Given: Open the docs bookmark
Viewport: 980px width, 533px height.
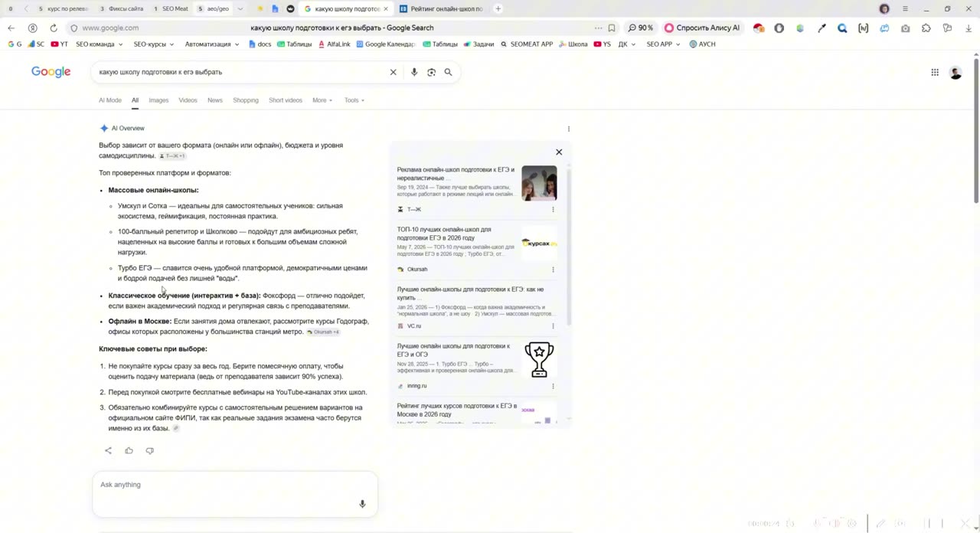Looking at the screenshot, I should pos(260,44).
